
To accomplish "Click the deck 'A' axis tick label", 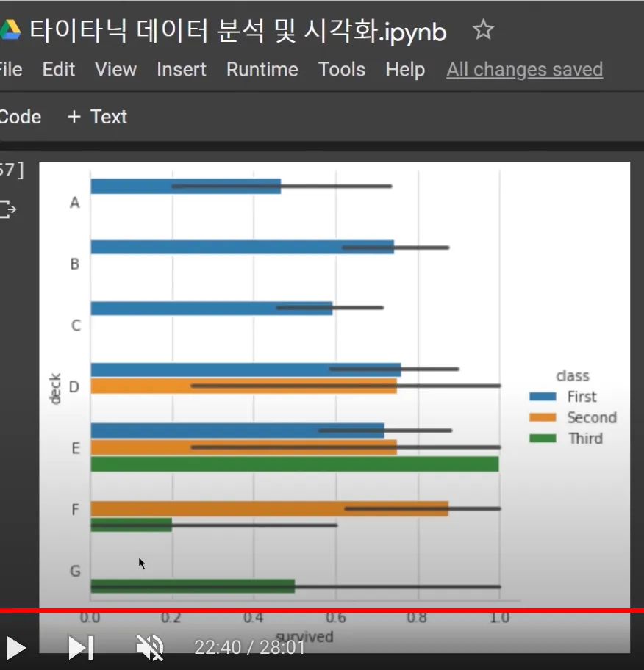I will [75, 203].
